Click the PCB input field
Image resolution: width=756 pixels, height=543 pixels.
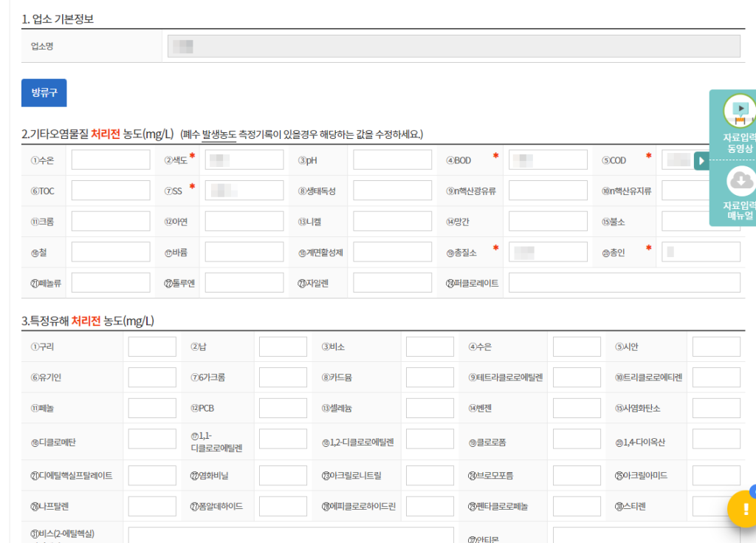click(283, 409)
